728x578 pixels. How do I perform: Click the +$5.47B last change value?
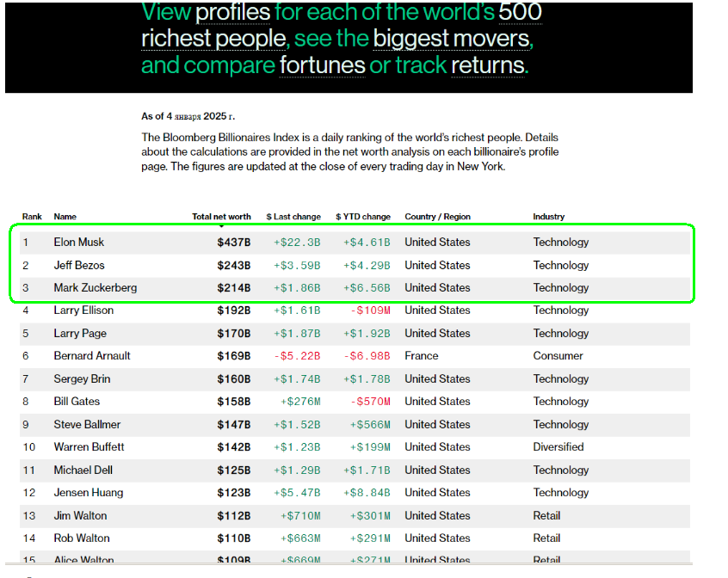point(297,493)
